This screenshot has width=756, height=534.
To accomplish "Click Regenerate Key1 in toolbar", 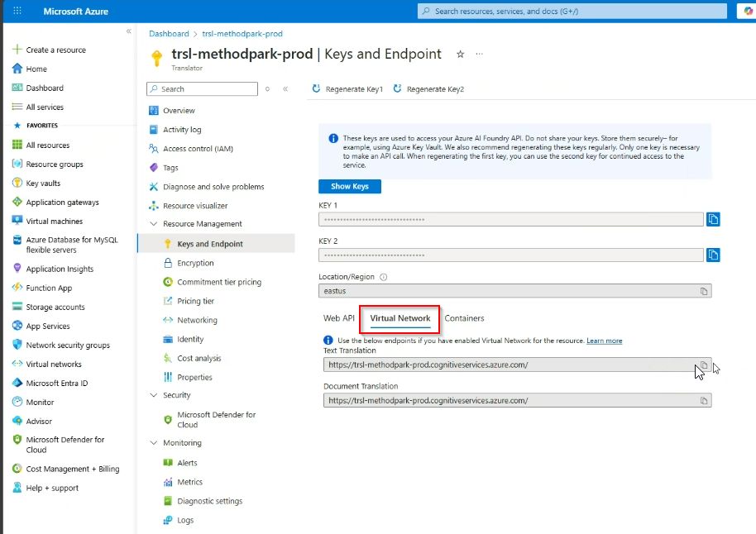I will coord(348,89).
